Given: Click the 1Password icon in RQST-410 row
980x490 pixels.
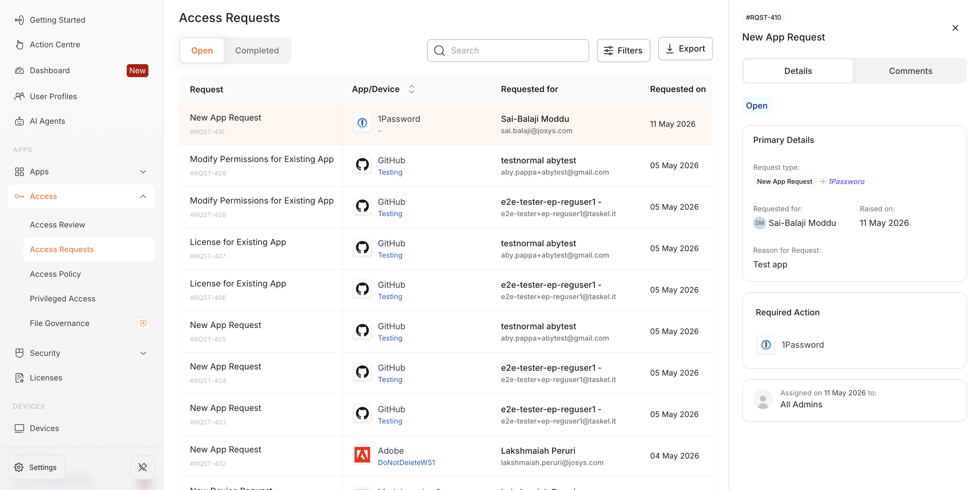Looking at the screenshot, I should 362,123.
